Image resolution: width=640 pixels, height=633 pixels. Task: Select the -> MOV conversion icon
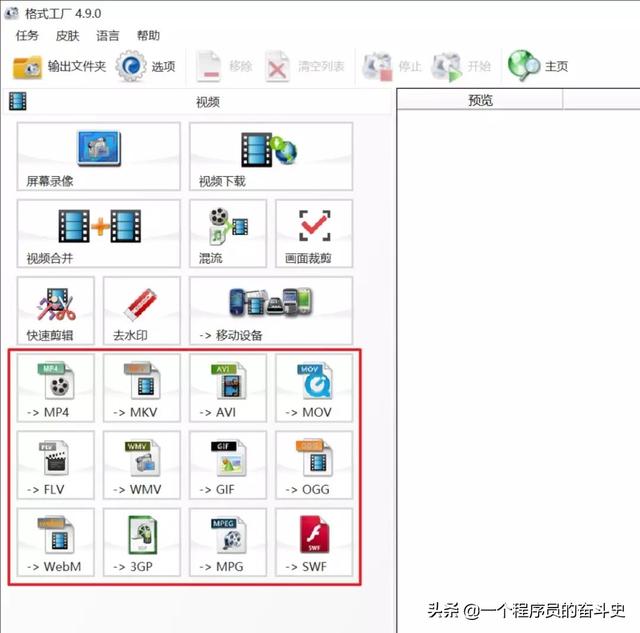click(314, 388)
